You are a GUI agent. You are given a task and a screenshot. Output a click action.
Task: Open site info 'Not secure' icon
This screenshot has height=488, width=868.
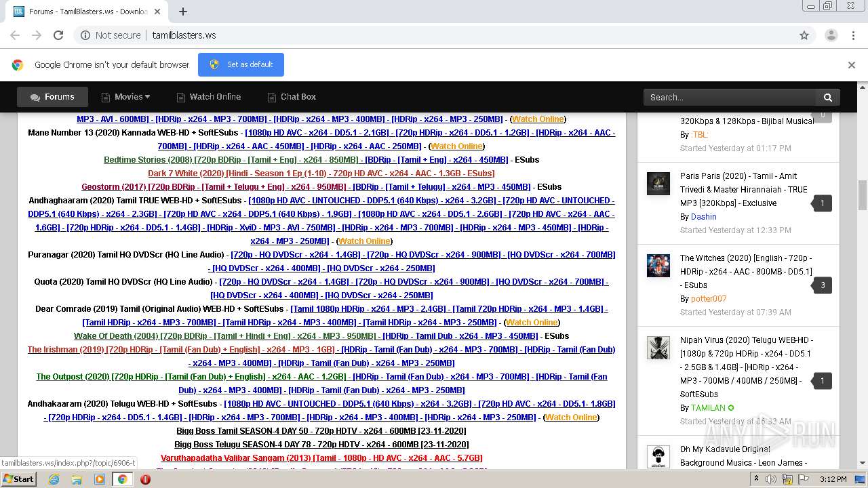tap(85, 35)
